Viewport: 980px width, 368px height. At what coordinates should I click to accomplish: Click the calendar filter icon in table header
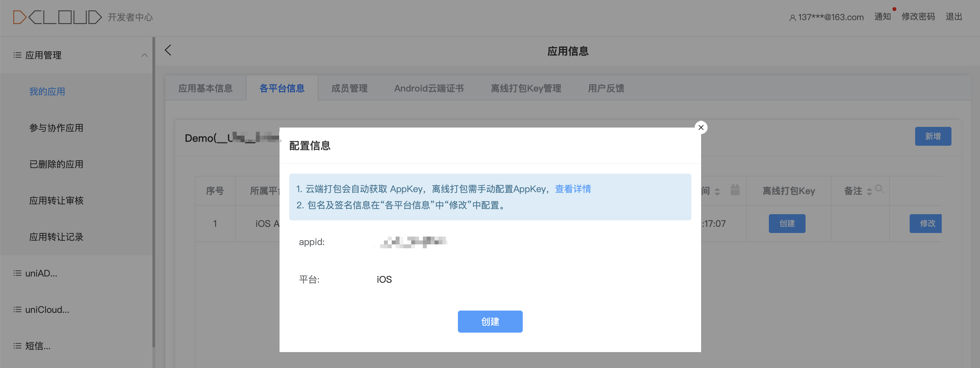click(x=735, y=190)
